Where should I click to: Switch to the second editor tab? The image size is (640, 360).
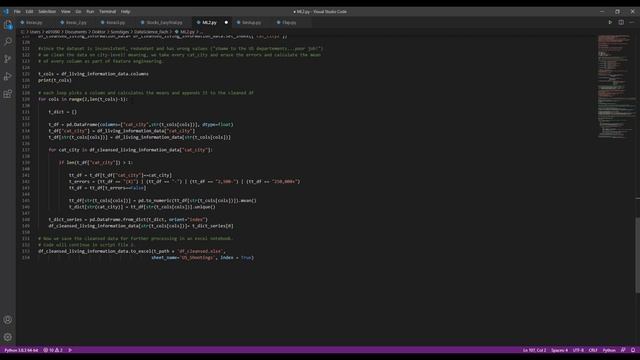[x=76, y=22]
